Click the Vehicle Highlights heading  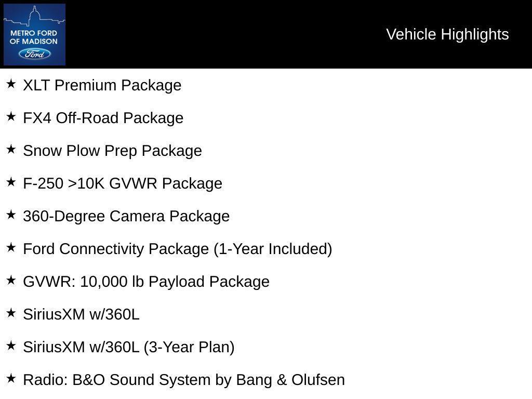click(447, 34)
